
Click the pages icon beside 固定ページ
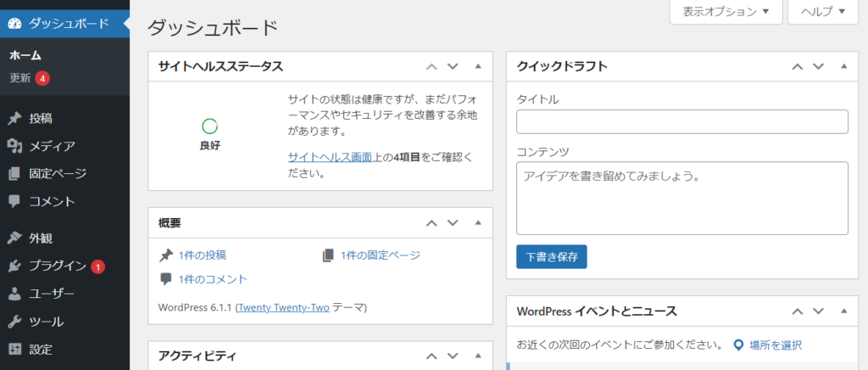(x=14, y=174)
